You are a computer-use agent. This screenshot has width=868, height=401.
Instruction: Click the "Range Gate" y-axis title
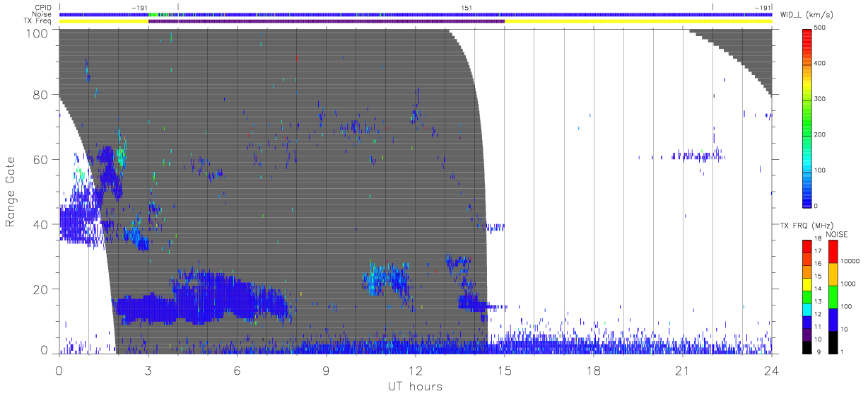click(x=11, y=192)
